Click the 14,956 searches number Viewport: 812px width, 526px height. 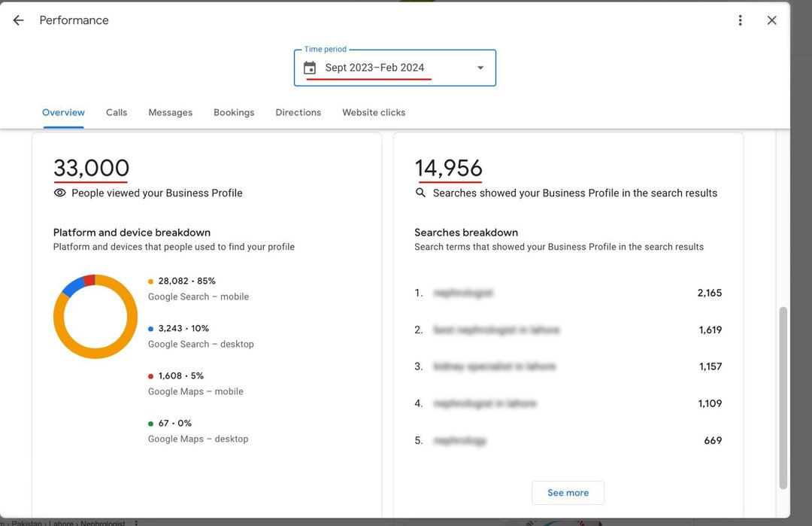448,168
